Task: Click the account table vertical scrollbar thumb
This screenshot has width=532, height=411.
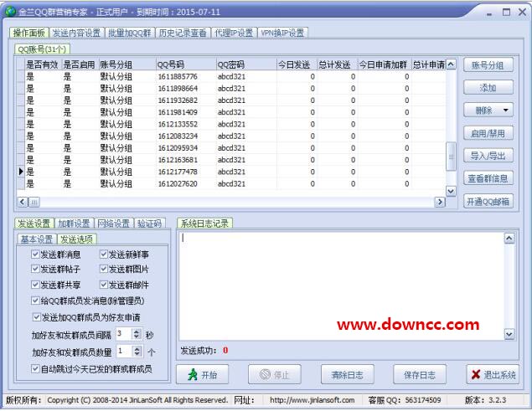Action: 451,157
